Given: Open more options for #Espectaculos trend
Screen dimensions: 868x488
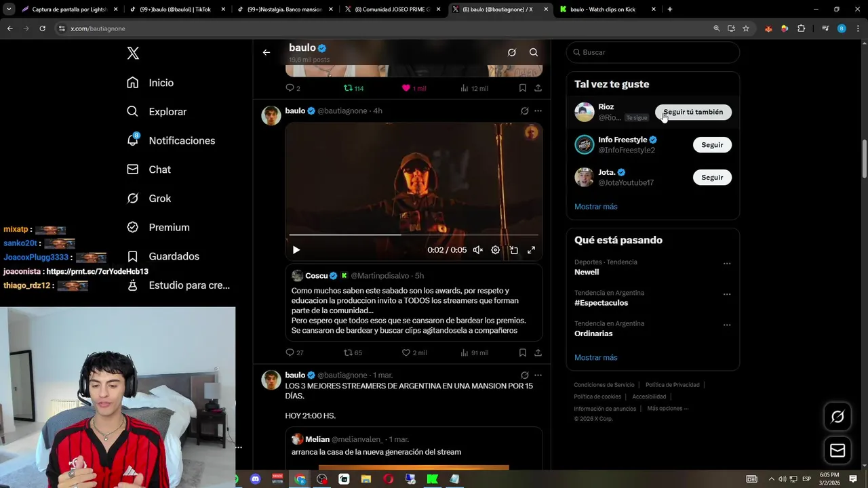Looking at the screenshot, I should (727, 294).
